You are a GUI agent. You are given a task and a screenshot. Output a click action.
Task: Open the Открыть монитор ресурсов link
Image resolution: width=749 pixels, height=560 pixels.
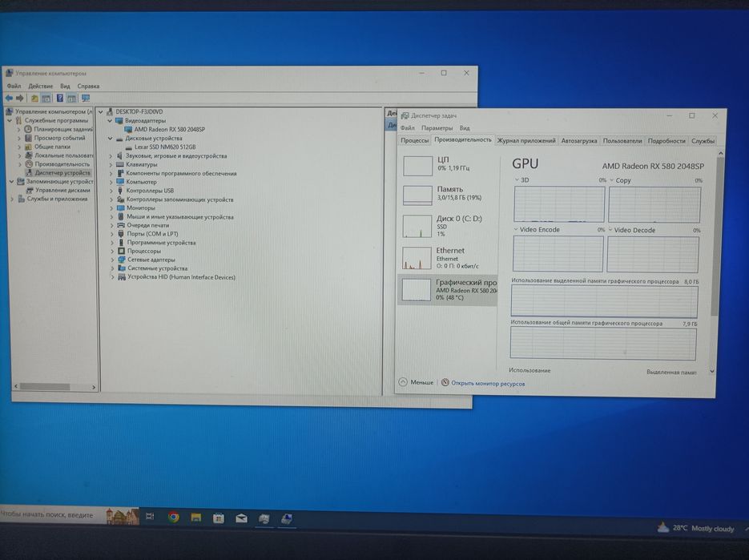pyautogui.click(x=483, y=383)
